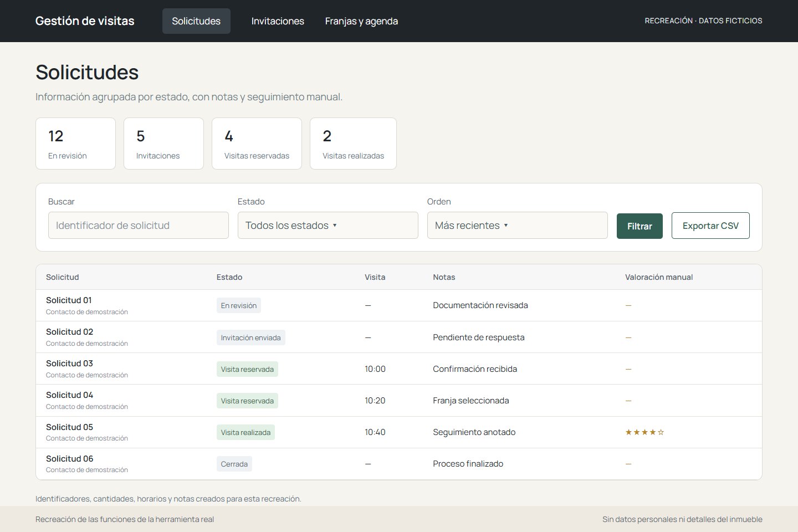Select the Solicitud 02 row title

pyautogui.click(x=69, y=332)
